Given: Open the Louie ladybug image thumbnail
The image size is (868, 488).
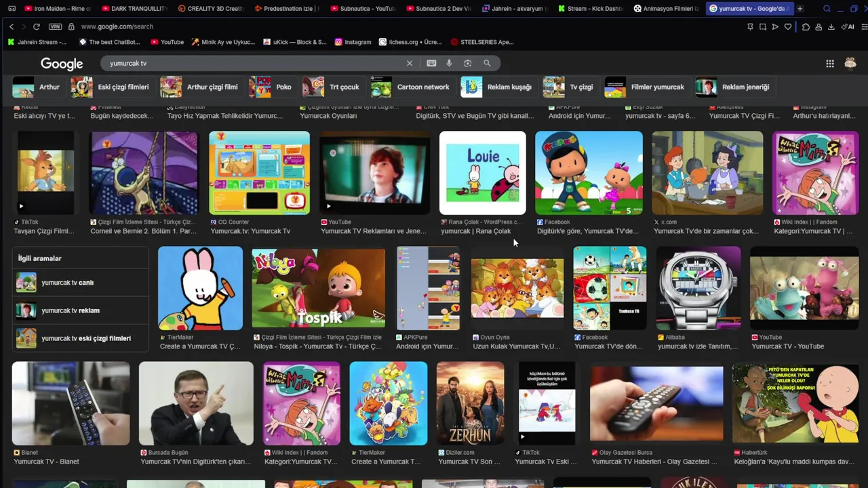Looking at the screenshot, I should [x=482, y=173].
